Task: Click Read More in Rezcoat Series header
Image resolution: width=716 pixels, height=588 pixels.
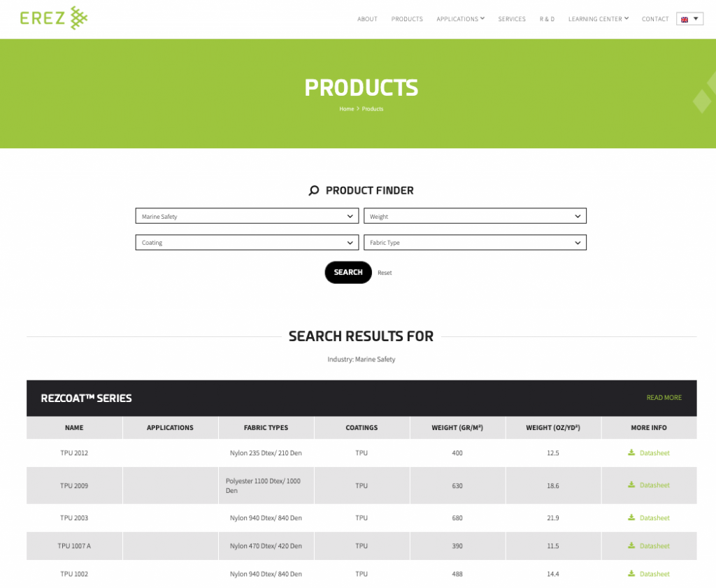Action: tap(664, 398)
